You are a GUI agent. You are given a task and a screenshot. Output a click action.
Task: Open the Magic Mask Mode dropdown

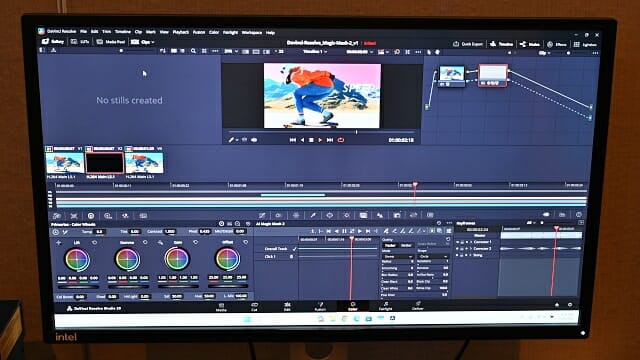pos(397,257)
